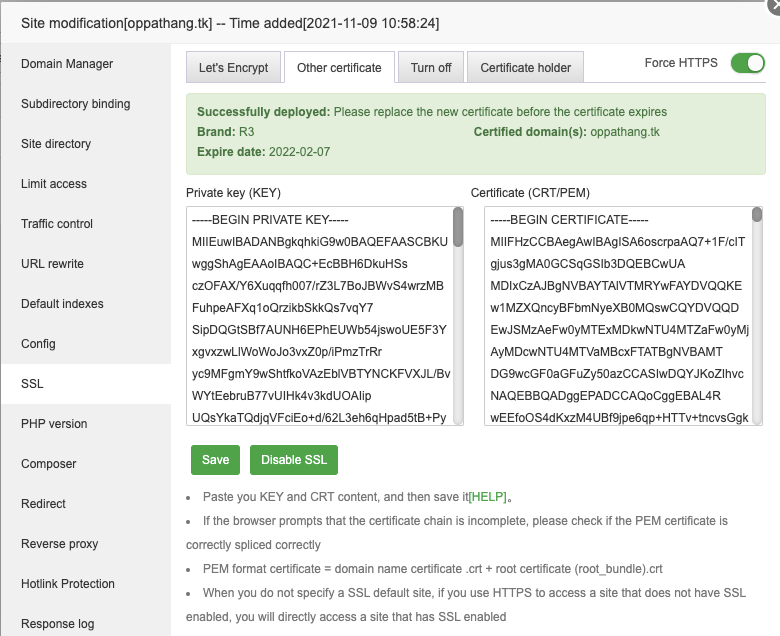
Task: Open the Certificate holder tab
Action: tap(525, 67)
